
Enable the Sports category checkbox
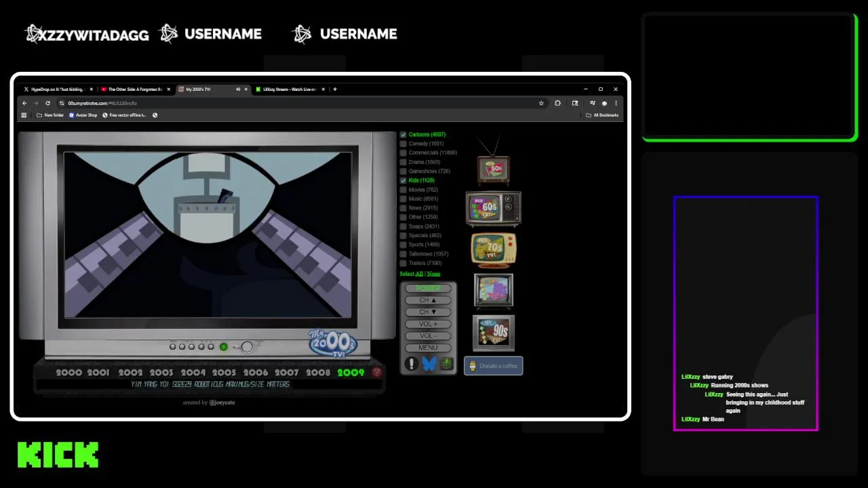tap(403, 245)
